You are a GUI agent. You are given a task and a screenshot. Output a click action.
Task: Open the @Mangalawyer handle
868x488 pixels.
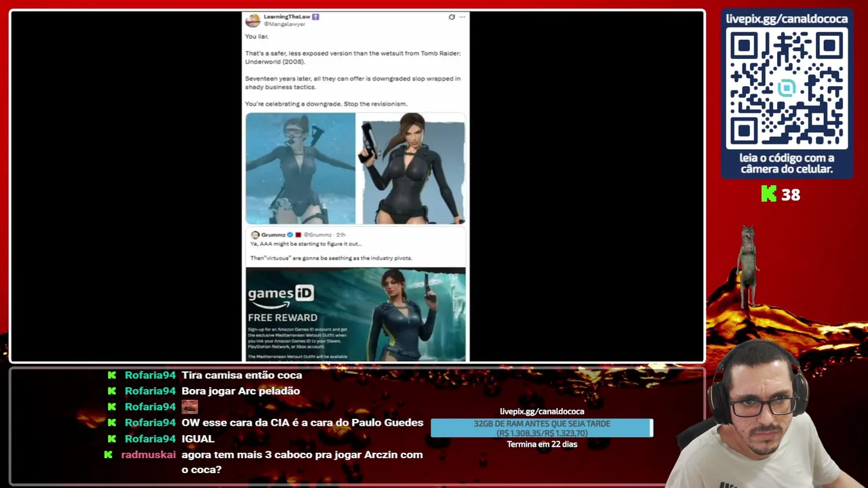pyautogui.click(x=285, y=24)
